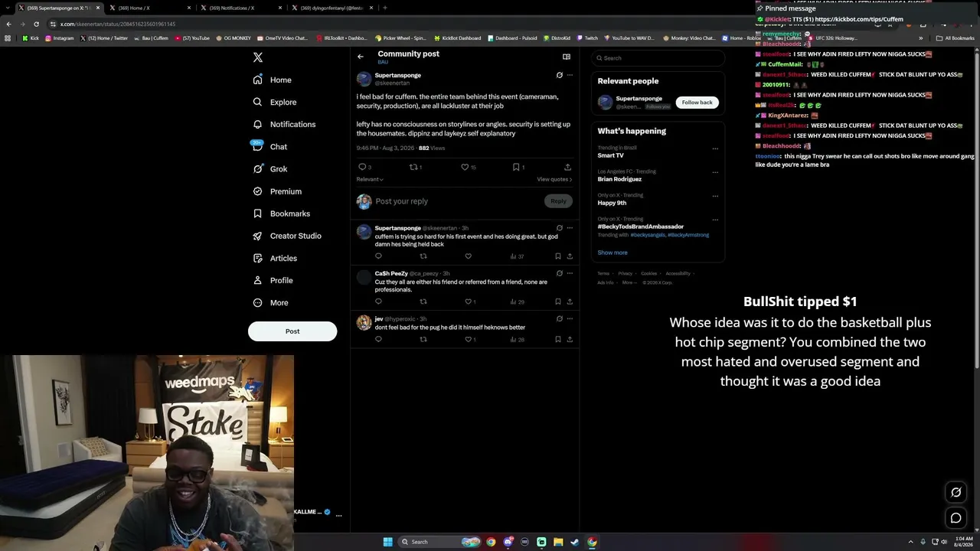
Task: Like jev's reply
Action: point(469,339)
